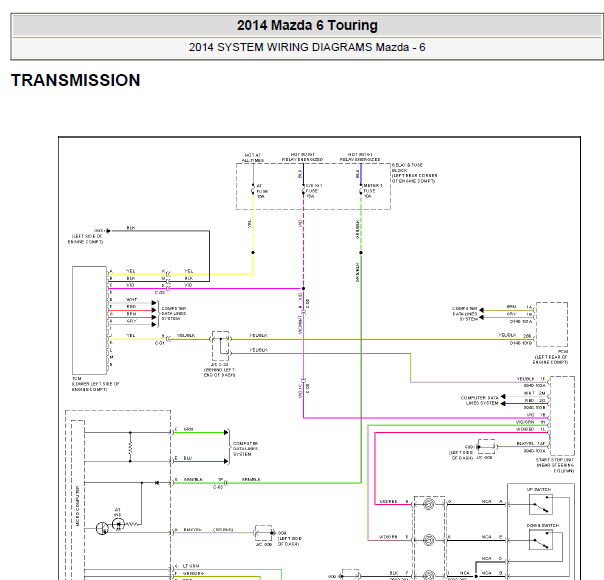The image size is (604, 580).
Task: Click the "PCM" label
Action: coord(562,352)
